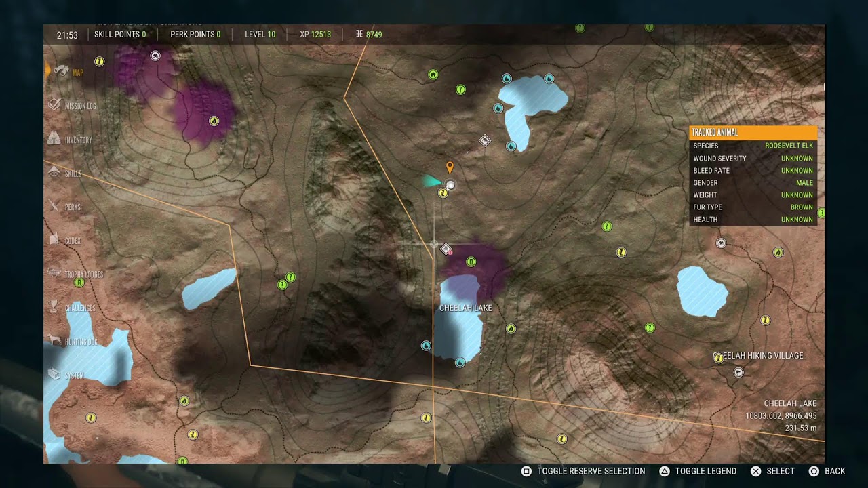Image resolution: width=868 pixels, height=488 pixels.
Task: Click water icon at Cheelah Lake's left shore
Action: coord(426,346)
